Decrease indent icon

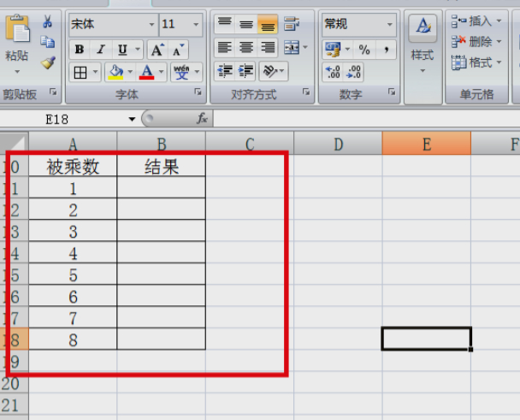click(x=225, y=71)
